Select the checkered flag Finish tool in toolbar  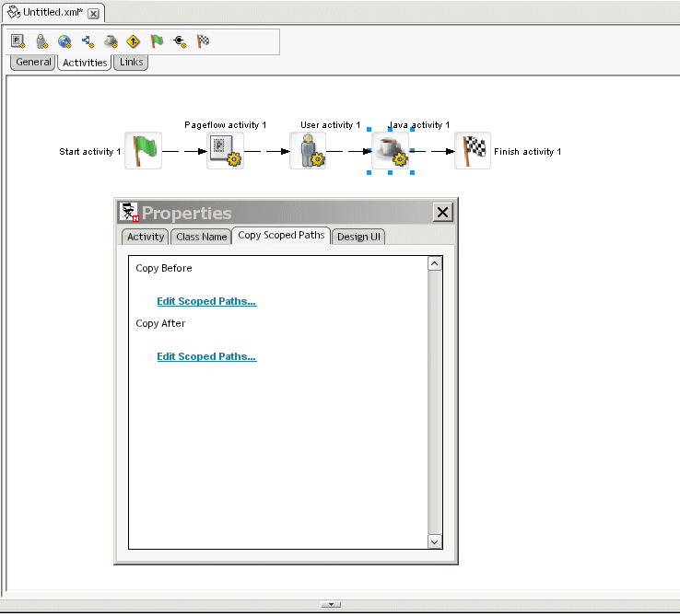[203, 41]
